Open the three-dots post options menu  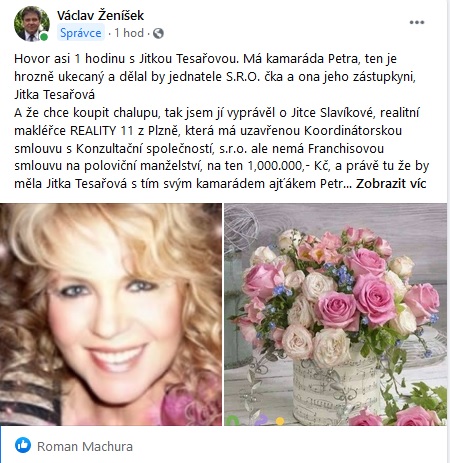pos(417,22)
